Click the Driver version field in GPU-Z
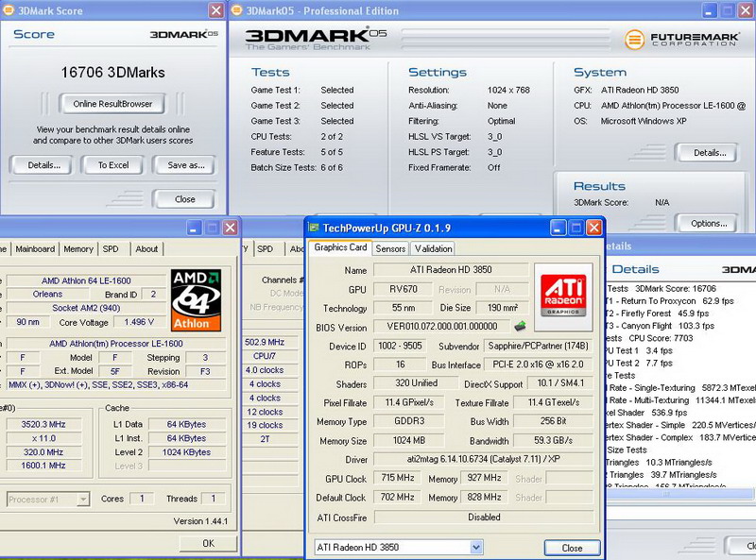The image size is (756, 560). tap(484, 459)
